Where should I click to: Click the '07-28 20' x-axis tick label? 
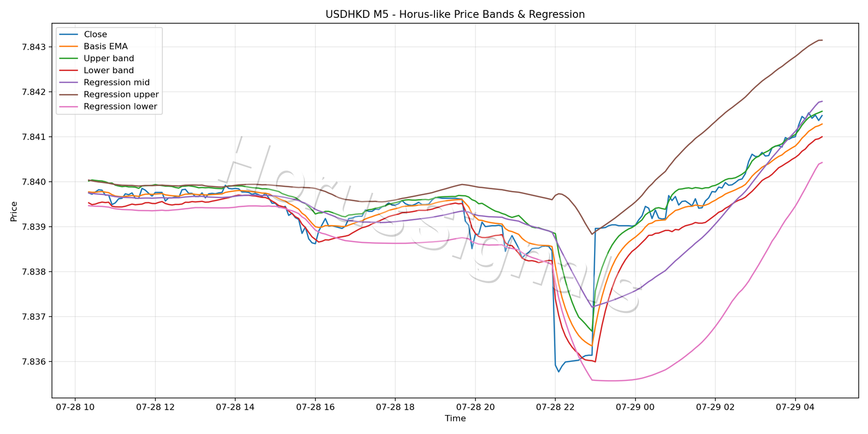click(x=475, y=406)
